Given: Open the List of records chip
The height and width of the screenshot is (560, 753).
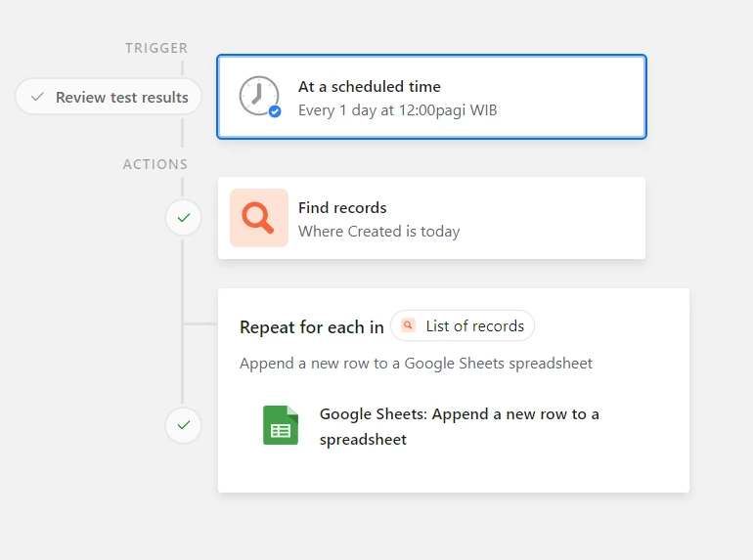Looking at the screenshot, I should point(463,325).
